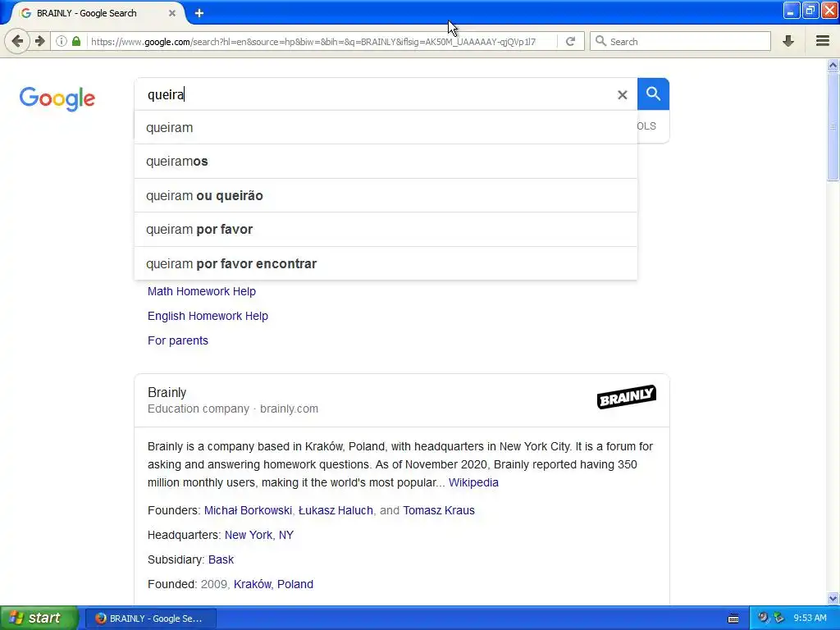
Task: Click the magnifier in browser search box
Action: (601, 41)
